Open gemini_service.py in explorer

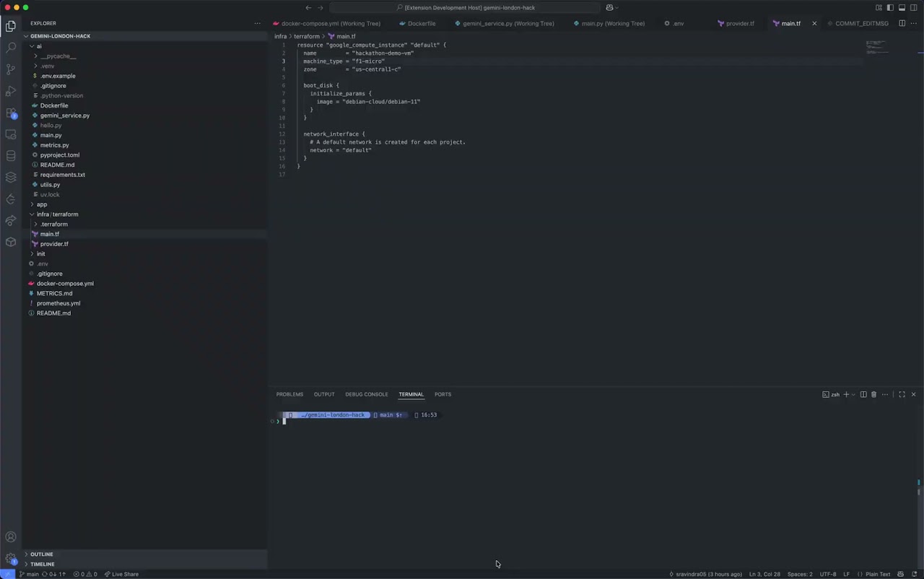[x=65, y=116]
